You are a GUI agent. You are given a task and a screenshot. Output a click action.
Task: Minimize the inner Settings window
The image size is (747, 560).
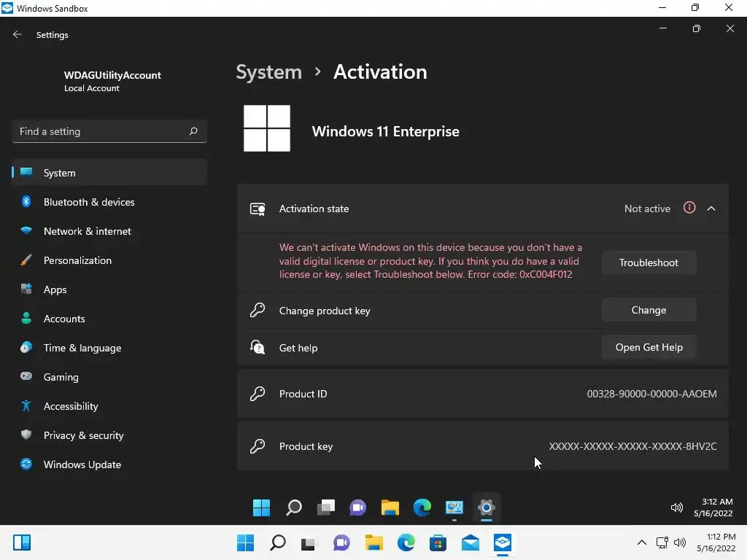point(662,28)
